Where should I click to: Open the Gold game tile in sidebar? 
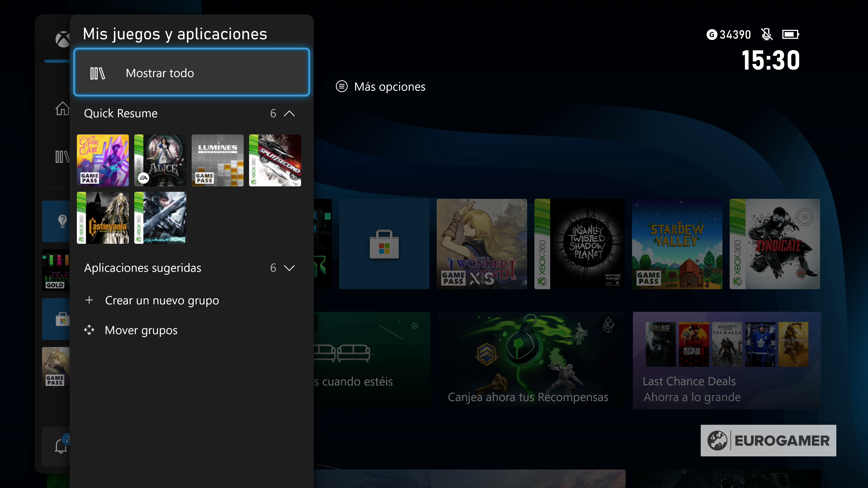click(x=56, y=270)
